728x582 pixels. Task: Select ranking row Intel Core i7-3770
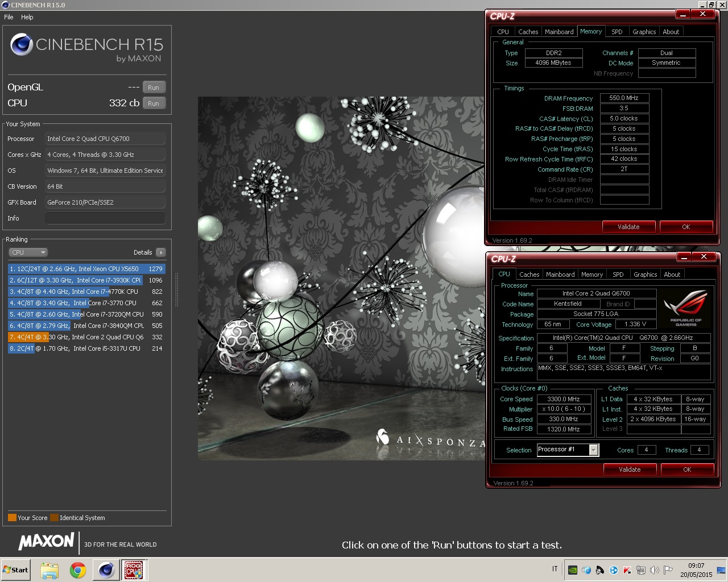(86, 303)
